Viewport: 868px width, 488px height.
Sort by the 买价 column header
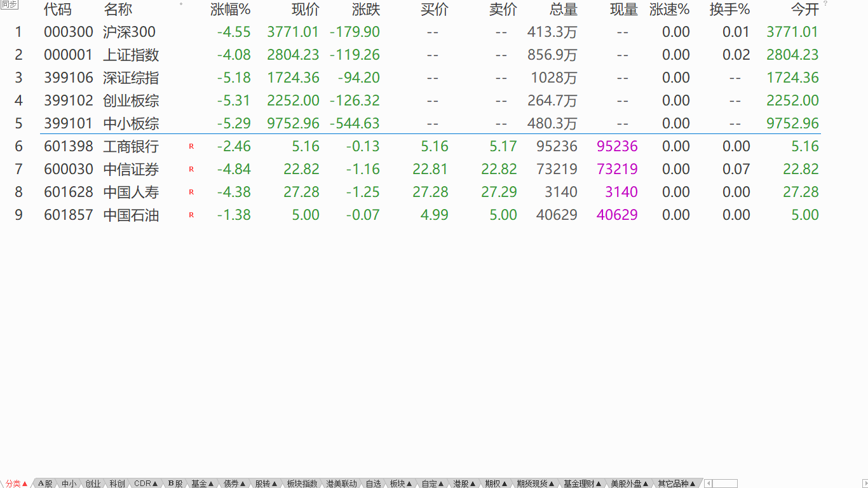click(x=435, y=10)
